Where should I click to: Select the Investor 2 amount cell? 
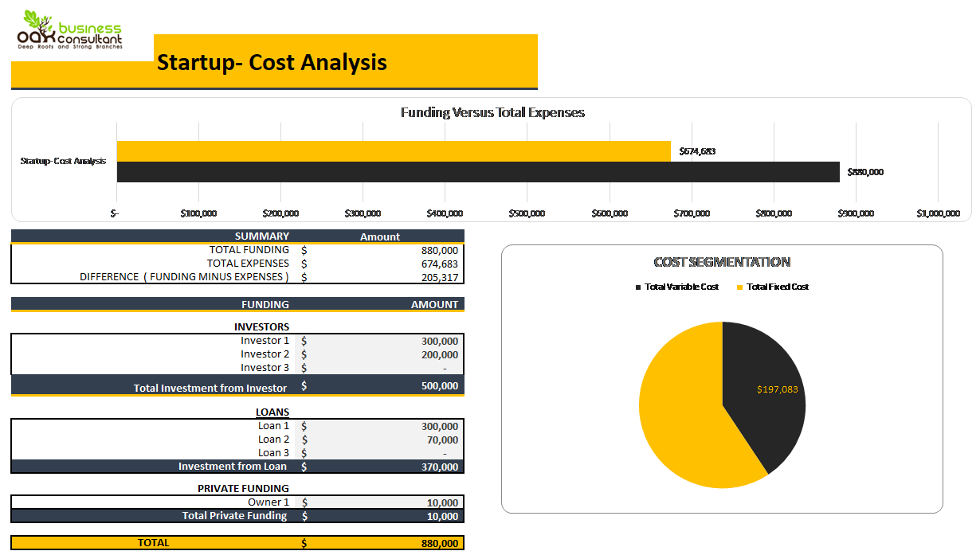click(414, 354)
